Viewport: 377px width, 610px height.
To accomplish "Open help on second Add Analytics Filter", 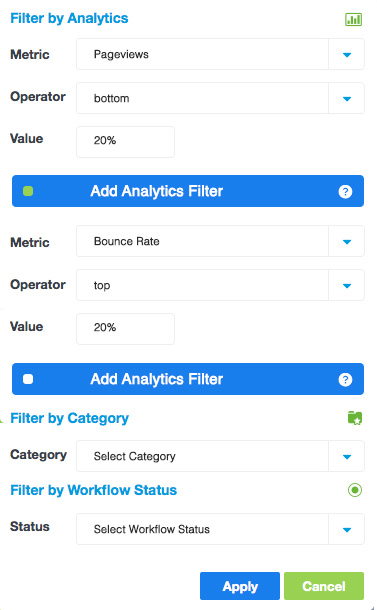I will click(x=345, y=379).
